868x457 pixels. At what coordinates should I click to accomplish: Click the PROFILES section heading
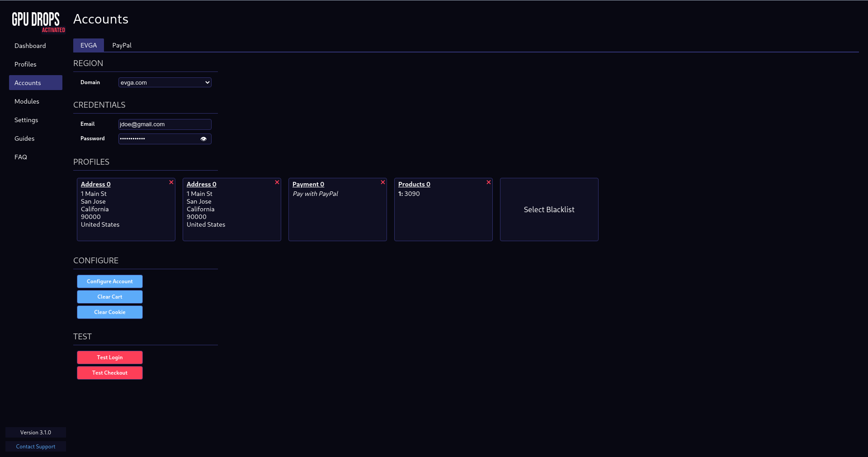[x=91, y=162]
